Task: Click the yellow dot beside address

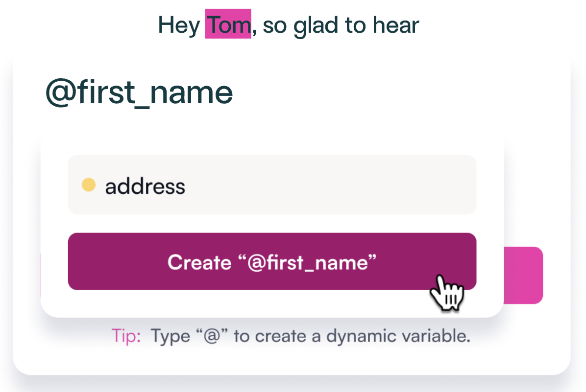Action: [88, 185]
